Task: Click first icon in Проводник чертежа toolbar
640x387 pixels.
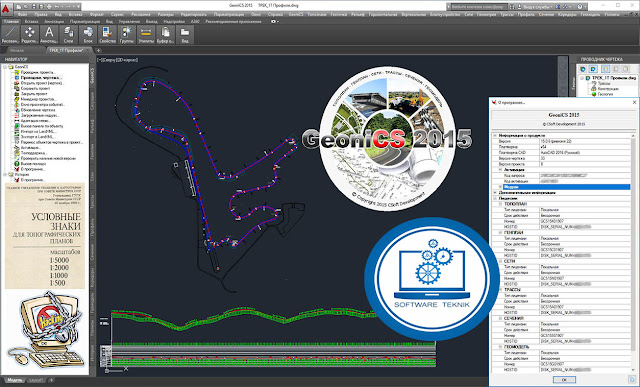Action: 583,69
